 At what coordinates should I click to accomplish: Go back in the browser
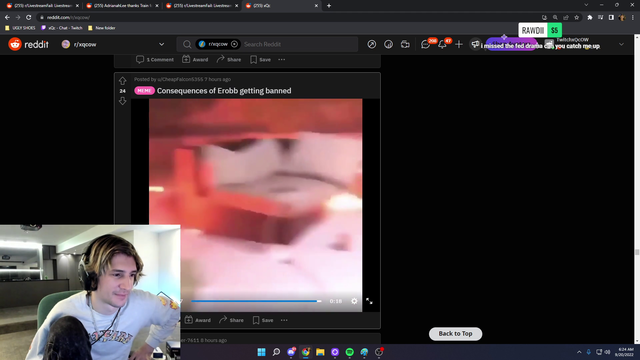pos(7,18)
